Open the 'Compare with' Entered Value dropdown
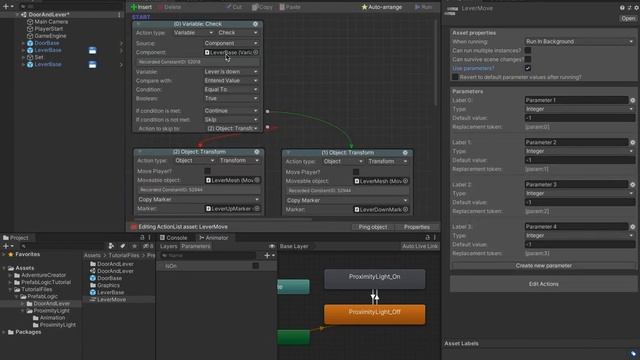This screenshot has height=360, width=640. tap(231, 81)
